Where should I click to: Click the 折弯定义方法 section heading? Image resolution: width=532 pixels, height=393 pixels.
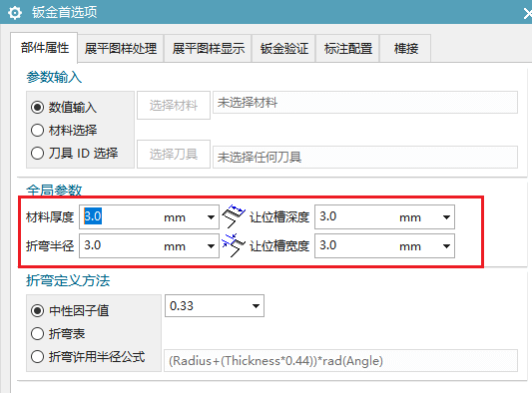68,280
